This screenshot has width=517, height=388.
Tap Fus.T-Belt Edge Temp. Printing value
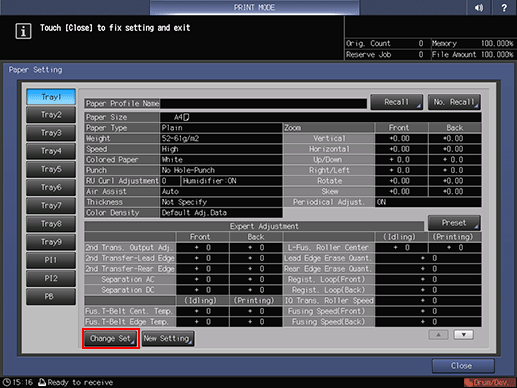(256, 322)
